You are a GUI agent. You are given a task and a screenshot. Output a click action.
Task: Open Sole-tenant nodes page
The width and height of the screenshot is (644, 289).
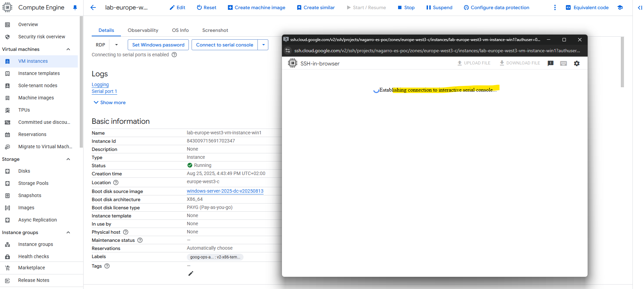coord(38,85)
